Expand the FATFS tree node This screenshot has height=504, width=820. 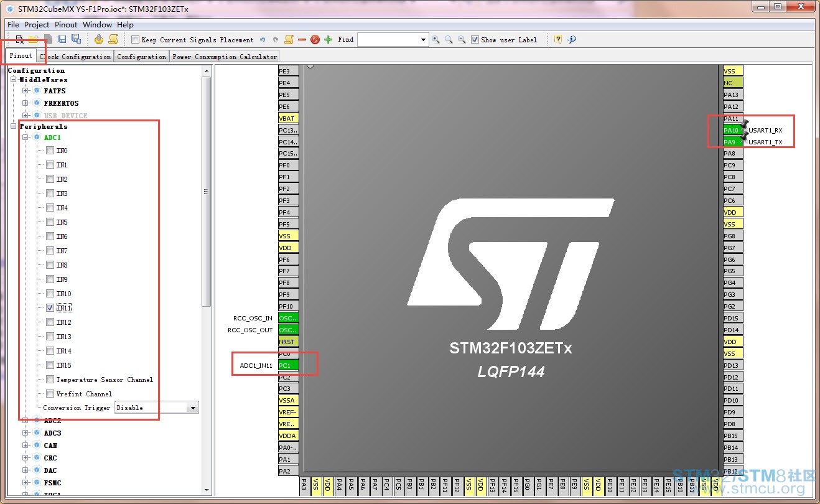tap(26, 91)
